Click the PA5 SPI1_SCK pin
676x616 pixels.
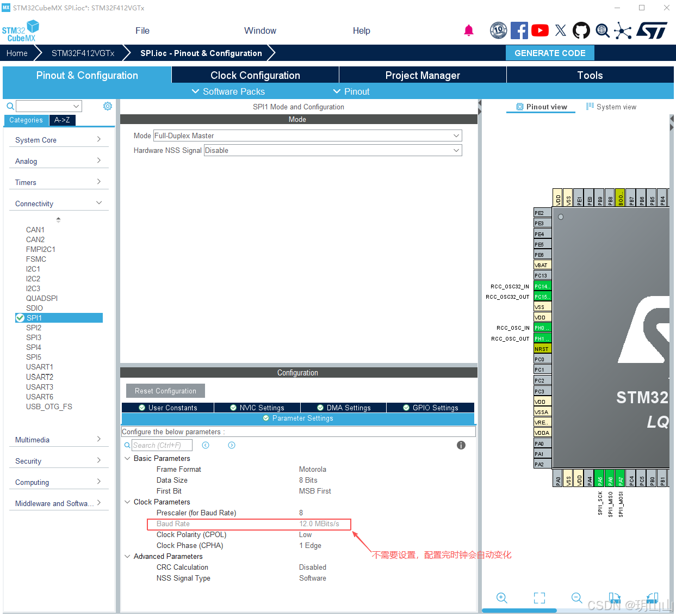[x=600, y=478]
